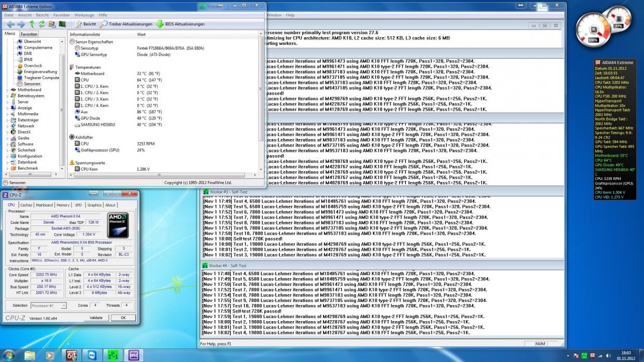Screen dimensions: 644x362
Task: Expand the Betriebssystem tree node
Action: point(7,96)
